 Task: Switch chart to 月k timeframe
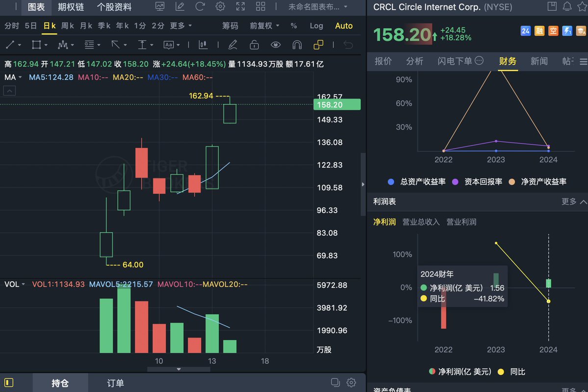pyautogui.click(x=86, y=25)
